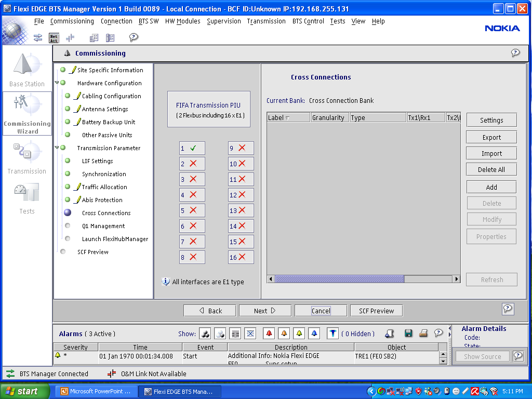Open the BTS Control menu

tap(308, 21)
